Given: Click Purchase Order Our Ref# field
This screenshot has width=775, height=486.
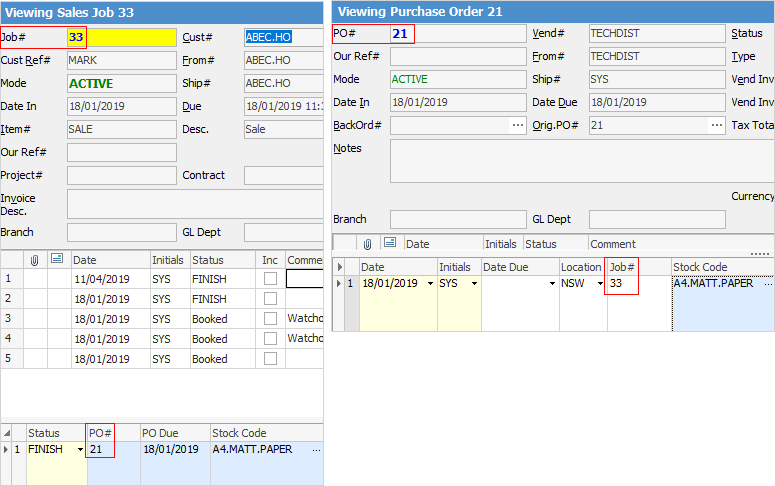Looking at the screenshot, I should (x=458, y=56).
